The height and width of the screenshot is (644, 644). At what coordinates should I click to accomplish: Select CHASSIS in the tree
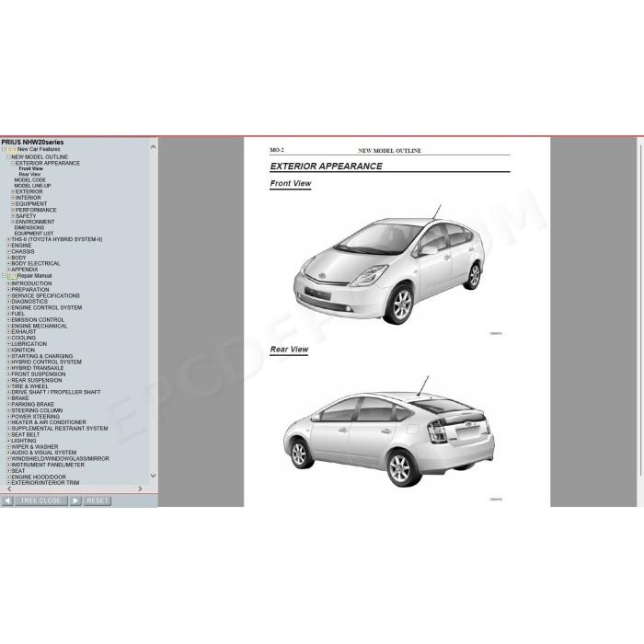coord(23,251)
